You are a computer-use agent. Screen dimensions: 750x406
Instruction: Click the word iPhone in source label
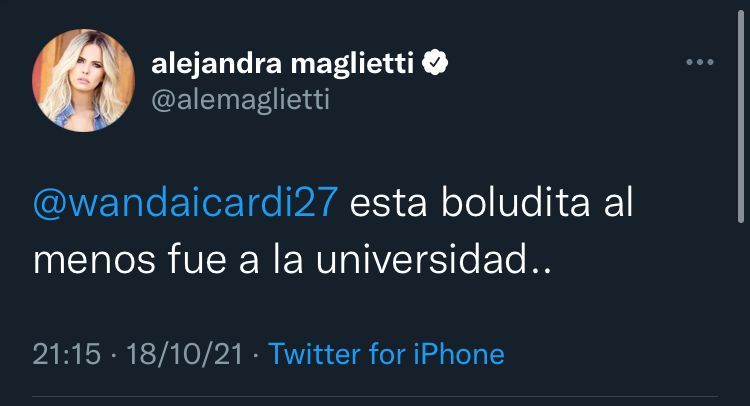(460, 353)
